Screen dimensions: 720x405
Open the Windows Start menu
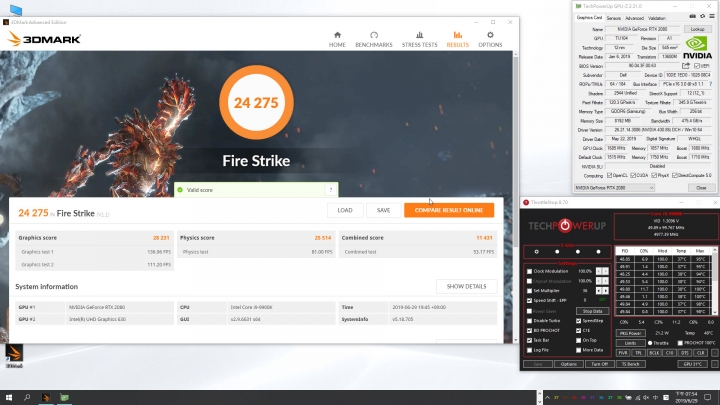pyautogui.click(x=9, y=397)
